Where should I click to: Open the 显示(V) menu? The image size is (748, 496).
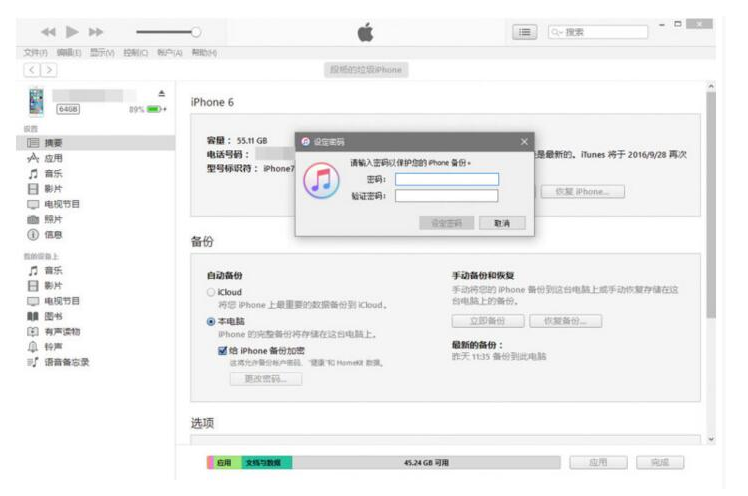tap(103, 52)
